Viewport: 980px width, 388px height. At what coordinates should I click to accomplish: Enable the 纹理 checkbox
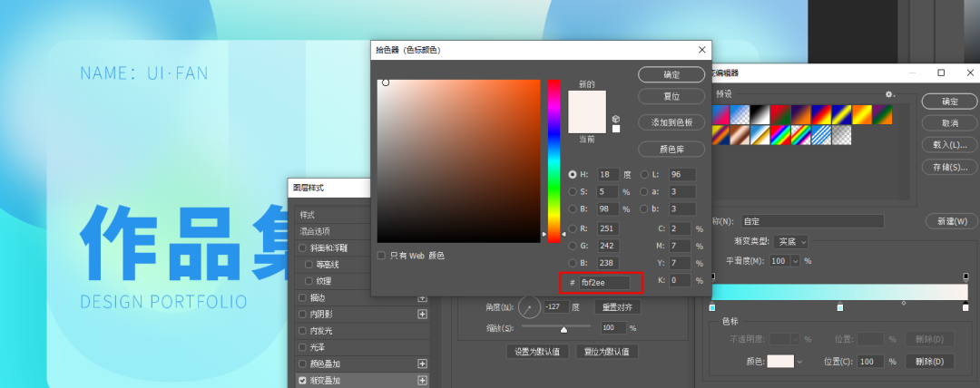(309, 281)
